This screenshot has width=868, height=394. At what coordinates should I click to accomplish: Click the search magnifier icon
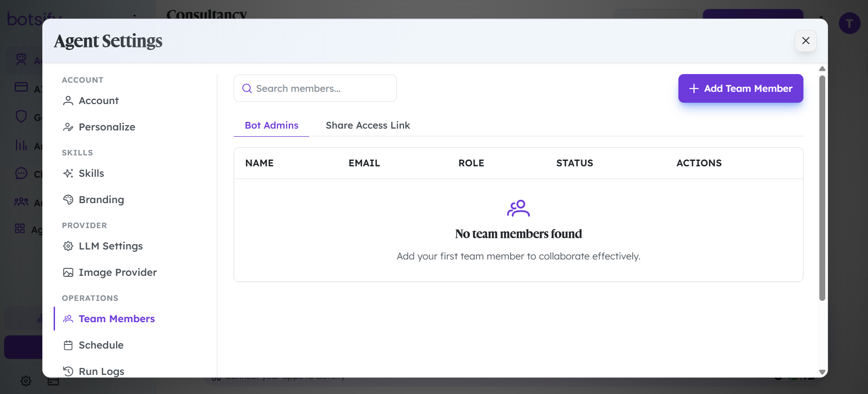pos(247,88)
